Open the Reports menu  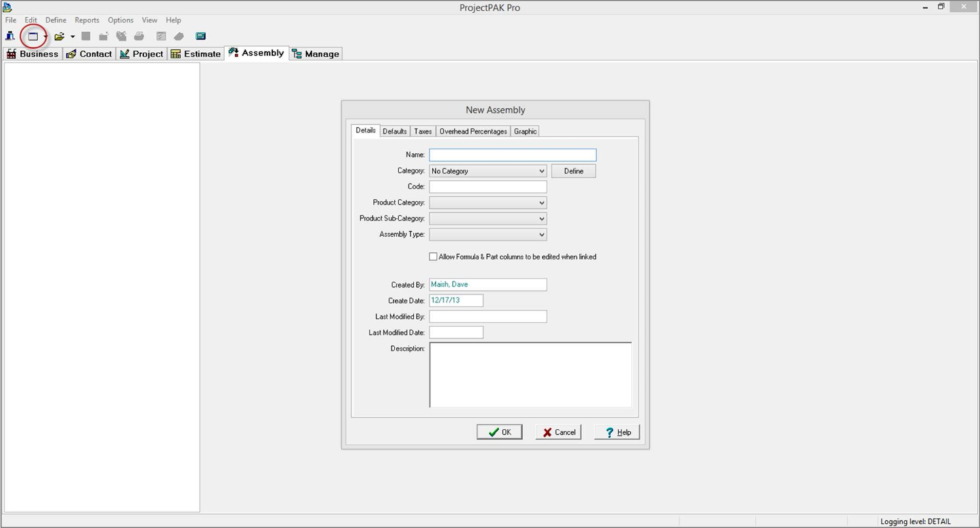(x=86, y=20)
